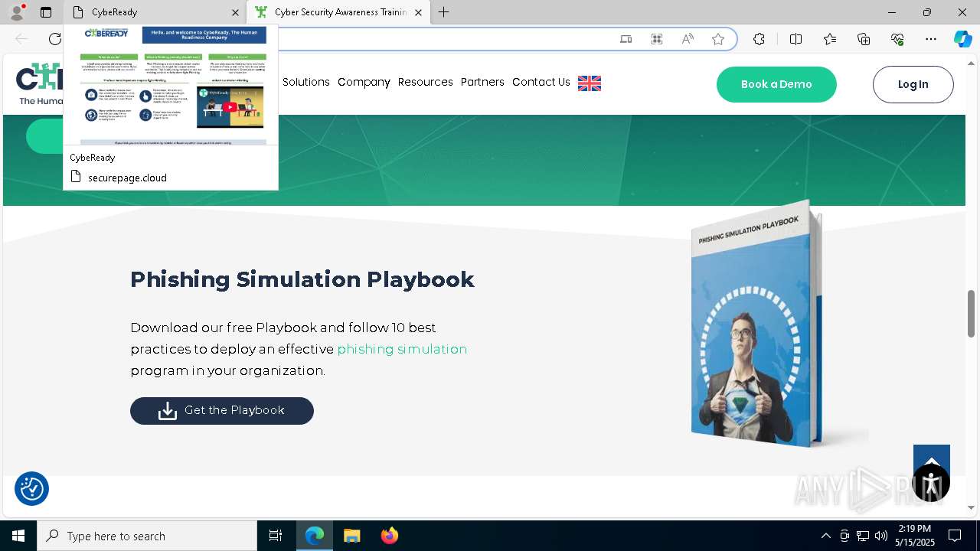980x551 pixels.
Task: Follow the phishing simulation link
Action: point(402,349)
